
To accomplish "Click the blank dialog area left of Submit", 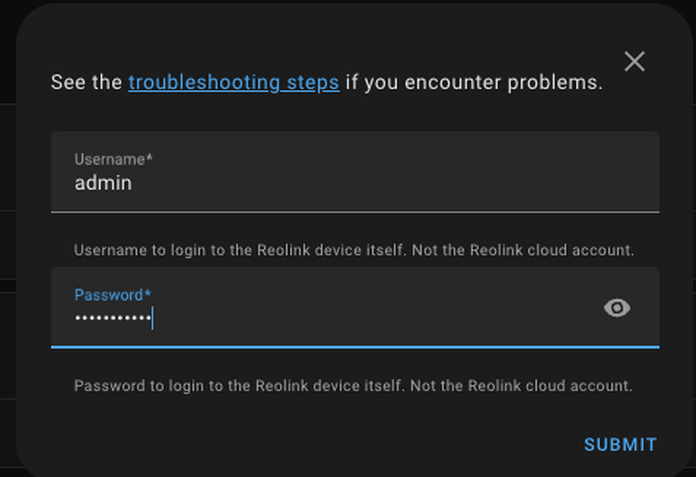I will [311, 445].
